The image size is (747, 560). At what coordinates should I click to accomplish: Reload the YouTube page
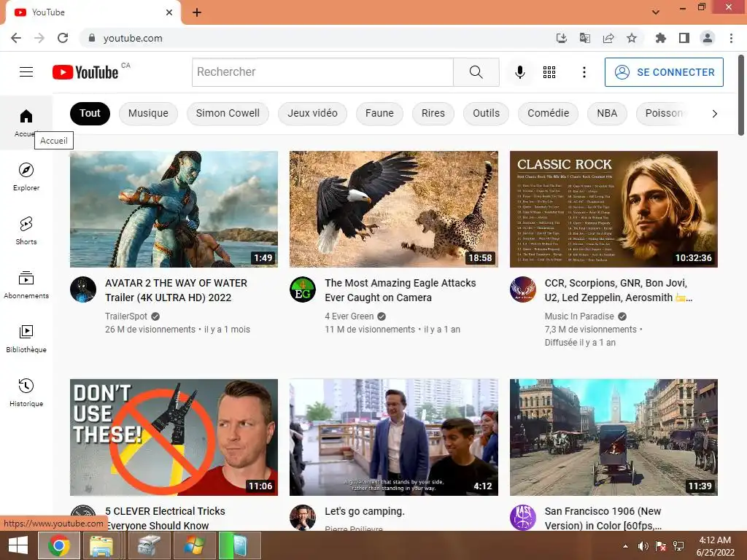coord(63,38)
